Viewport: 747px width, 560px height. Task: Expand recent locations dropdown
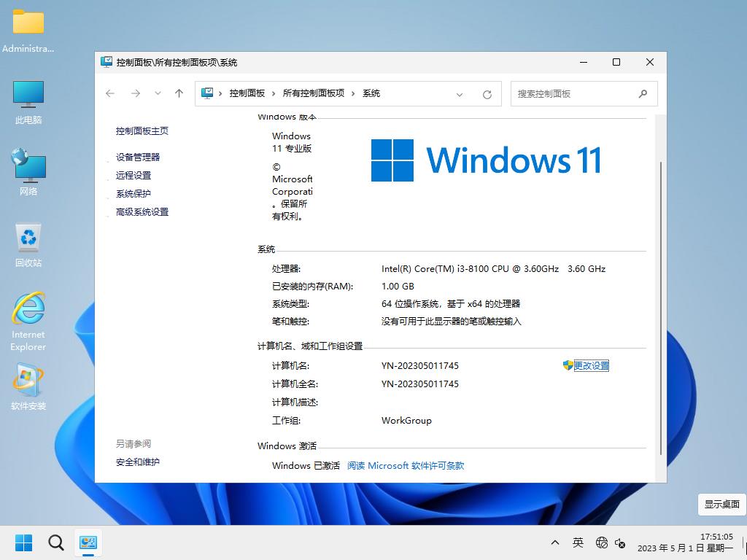click(x=158, y=93)
